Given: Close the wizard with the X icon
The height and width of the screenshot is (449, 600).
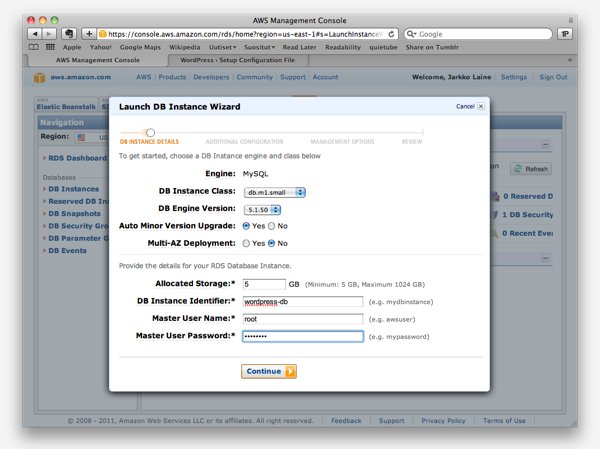Looking at the screenshot, I should (x=481, y=105).
